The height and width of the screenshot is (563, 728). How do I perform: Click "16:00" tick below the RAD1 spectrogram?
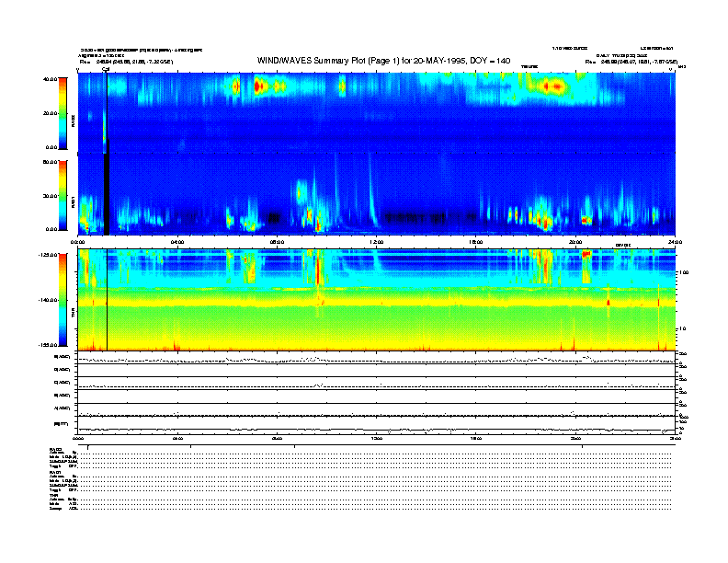click(x=476, y=242)
